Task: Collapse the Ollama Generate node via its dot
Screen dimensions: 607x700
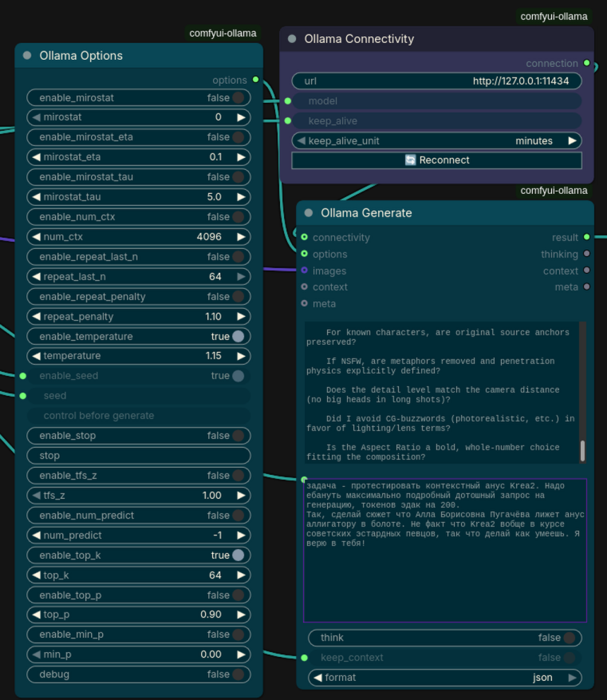Action: click(309, 213)
